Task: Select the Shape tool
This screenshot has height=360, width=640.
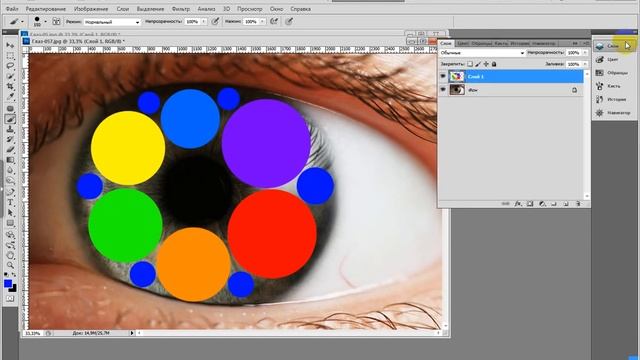Action: coord(10,223)
